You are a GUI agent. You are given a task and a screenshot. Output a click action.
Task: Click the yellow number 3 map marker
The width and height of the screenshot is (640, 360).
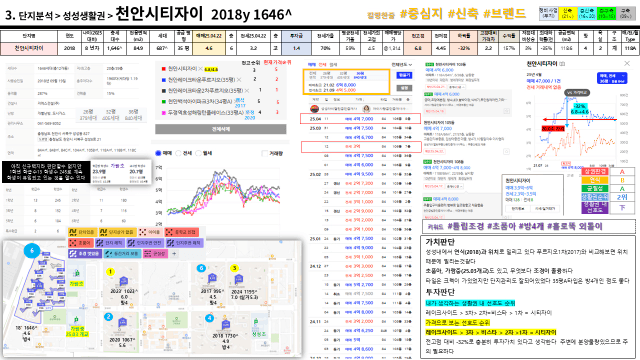(234, 268)
